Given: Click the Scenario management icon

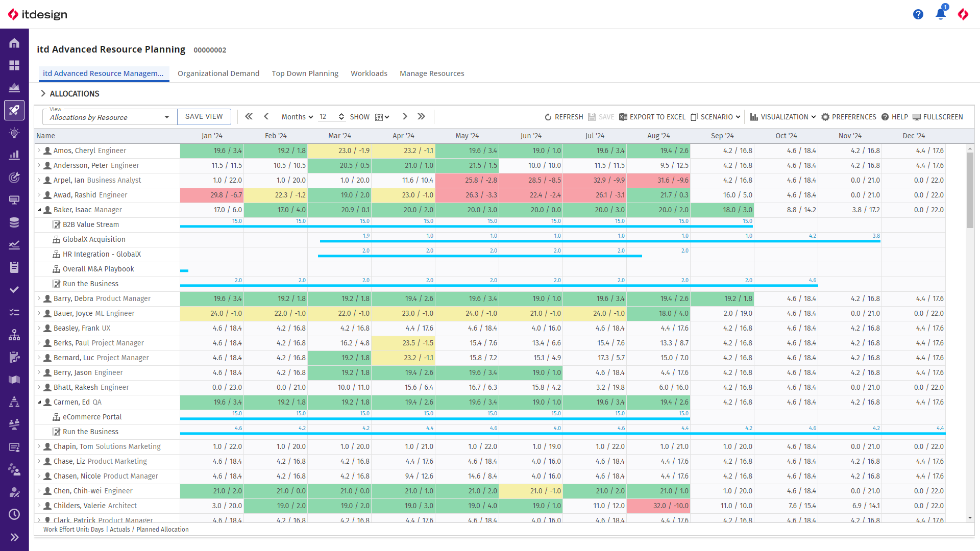Looking at the screenshot, I should pyautogui.click(x=694, y=116).
